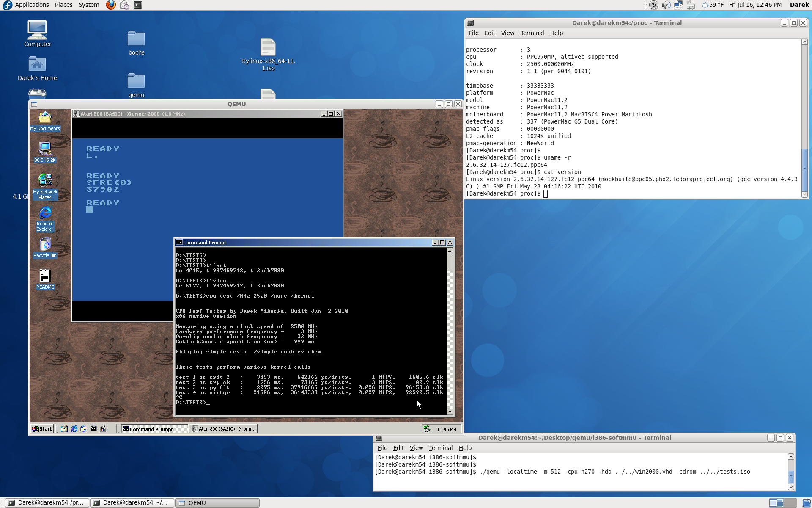The image size is (812, 508).
Task: Click the Windows taskbar clock 12:46 PM
Action: click(x=447, y=429)
